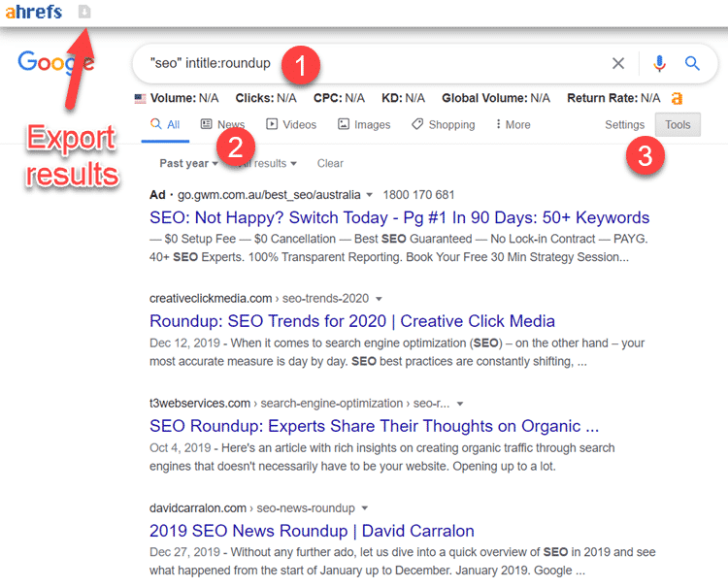The width and height of the screenshot is (728, 588).
Task: Click the orange Ahrefs 'a' icon
Action: [x=678, y=98]
